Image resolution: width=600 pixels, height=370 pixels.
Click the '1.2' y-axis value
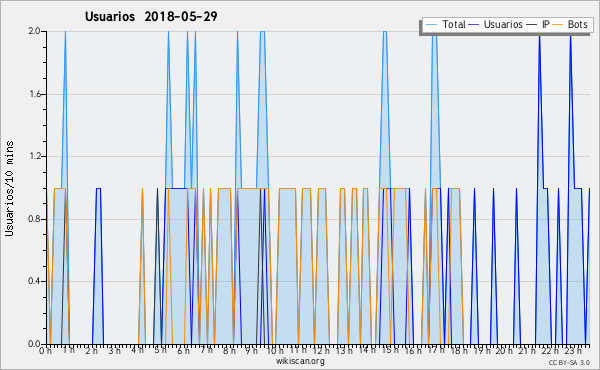click(x=35, y=156)
